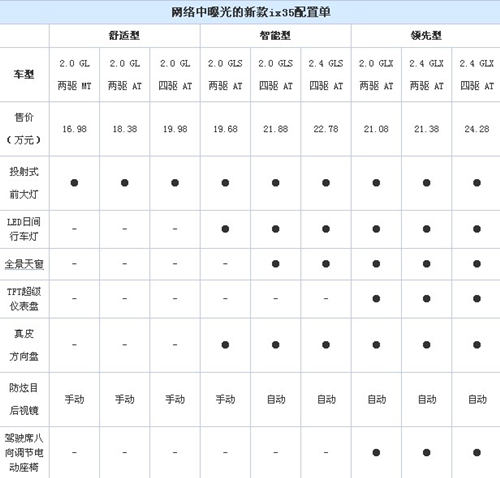500x478 pixels.
Task: Select the 2.0 GLS 四驱 AT column header
Action: 276,74
